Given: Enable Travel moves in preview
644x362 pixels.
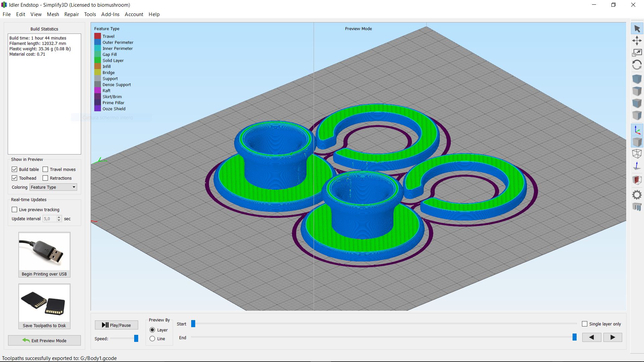Looking at the screenshot, I should pos(45,169).
